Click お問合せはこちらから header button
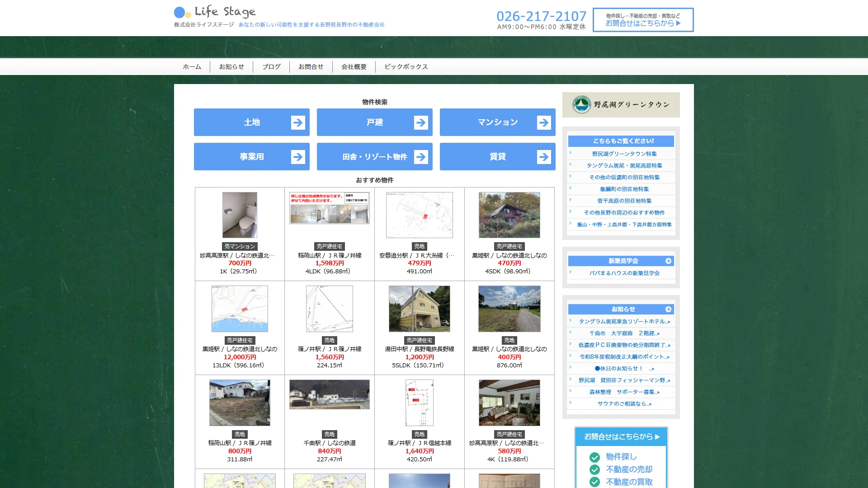The height and width of the screenshot is (488, 868). pos(643,20)
